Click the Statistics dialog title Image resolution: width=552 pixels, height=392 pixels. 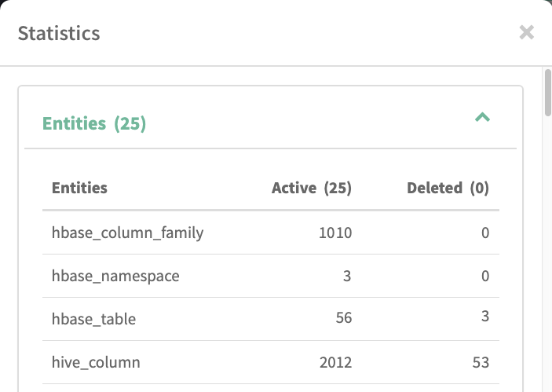tap(59, 34)
